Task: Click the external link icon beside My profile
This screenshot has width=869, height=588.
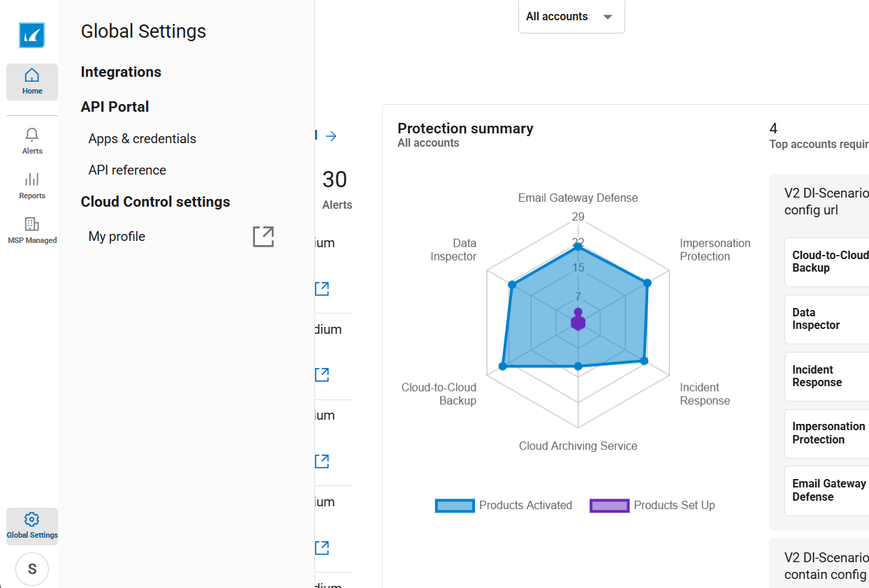Action: click(x=263, y=237)
